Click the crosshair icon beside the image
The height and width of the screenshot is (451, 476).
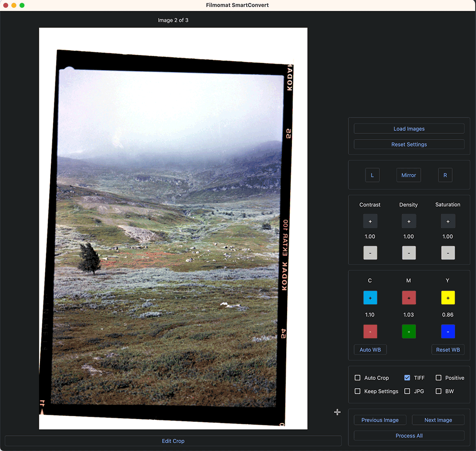tap(337, 412)
